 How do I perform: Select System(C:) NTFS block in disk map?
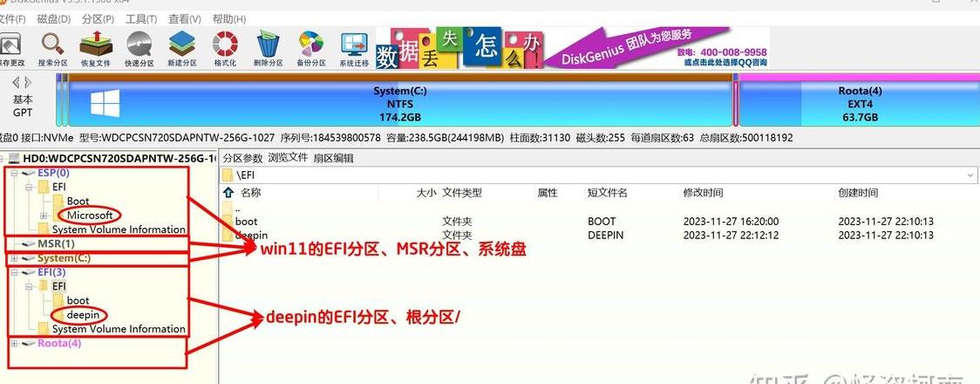click(400, 100)
